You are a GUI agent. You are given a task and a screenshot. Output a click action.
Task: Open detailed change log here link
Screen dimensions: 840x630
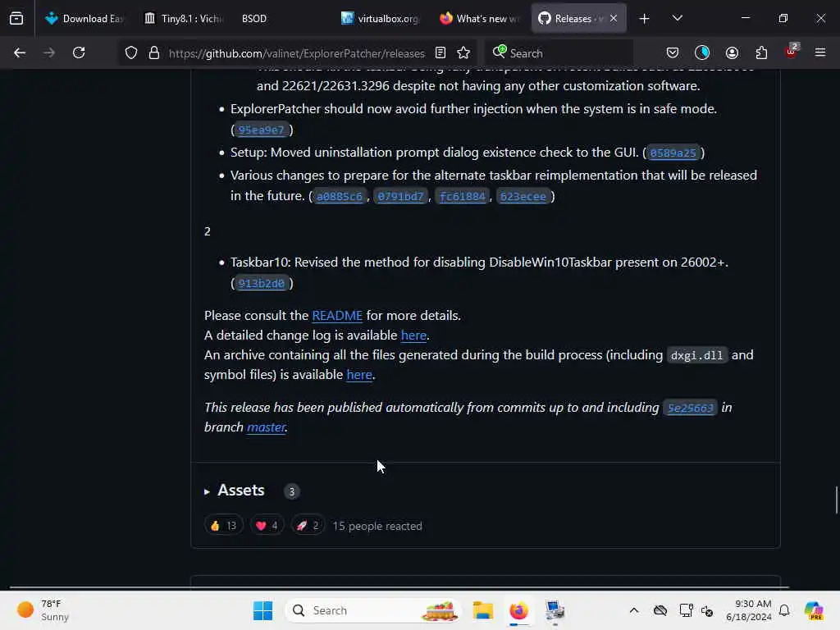(x=413, y=336)
